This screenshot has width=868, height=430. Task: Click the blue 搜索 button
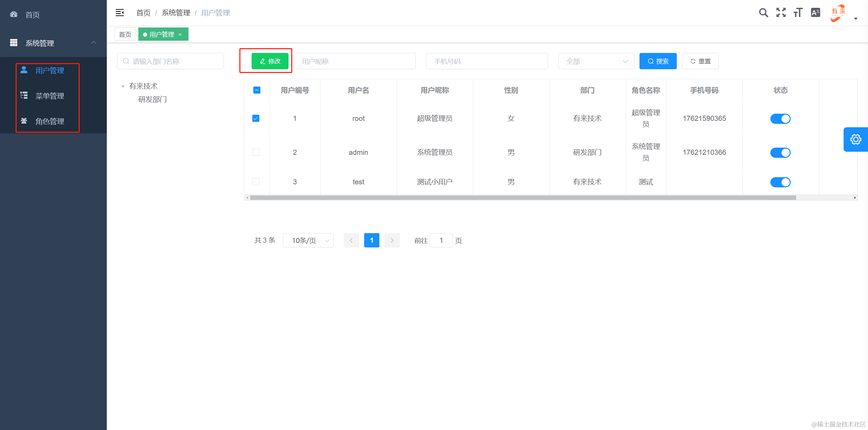coord(658,61)
